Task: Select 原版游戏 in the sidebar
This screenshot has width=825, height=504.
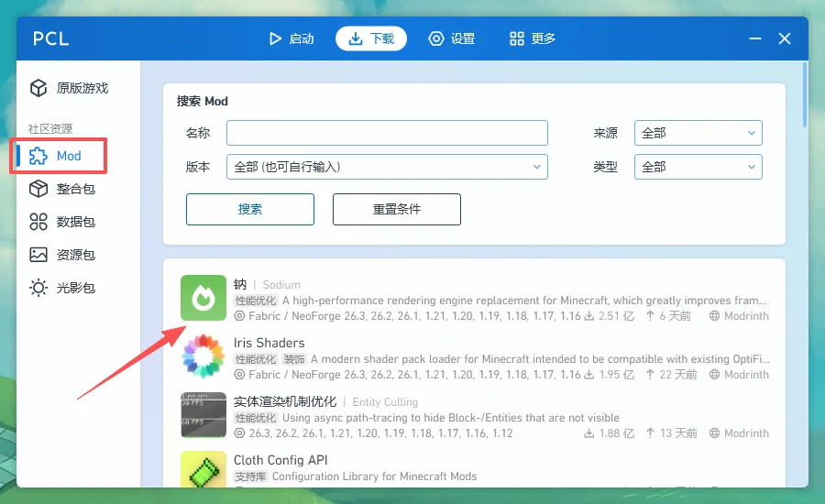Action: pyautogui.click(x=79, y=88)
